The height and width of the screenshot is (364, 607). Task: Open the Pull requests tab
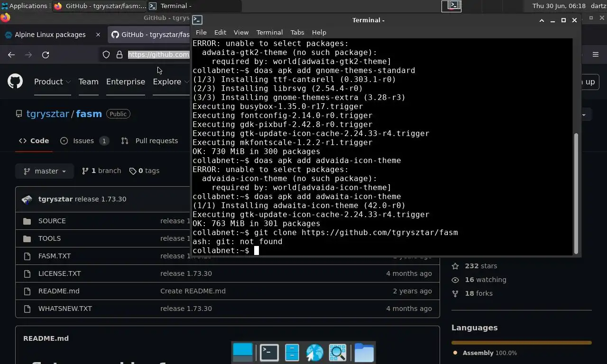(x=149, y=141)
